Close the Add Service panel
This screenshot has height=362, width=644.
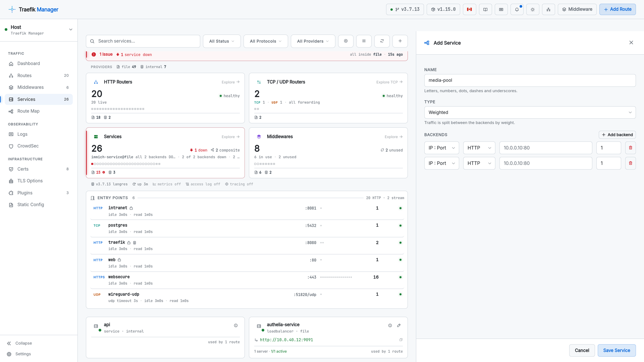[x=631, y=43]
